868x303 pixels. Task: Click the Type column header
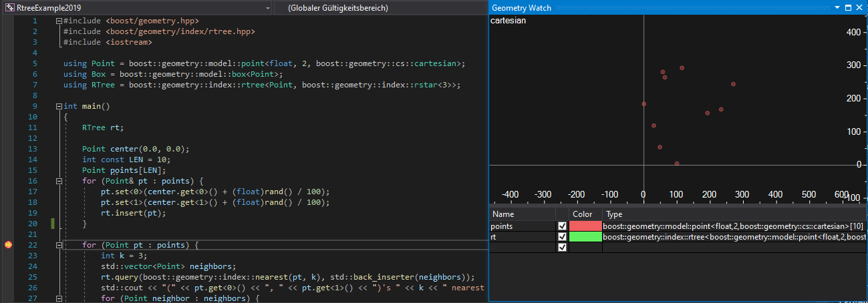(x=735, y=214)
